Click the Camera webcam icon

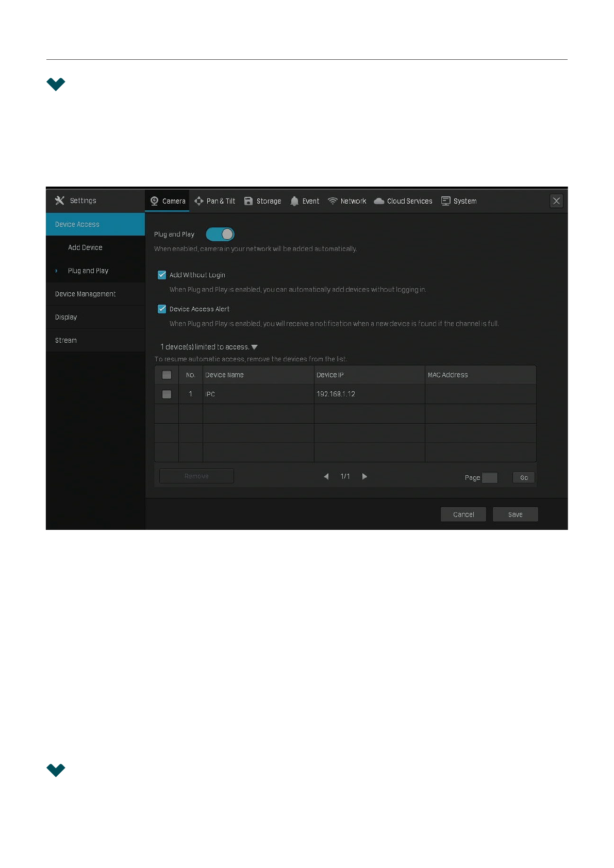[154, 201]
